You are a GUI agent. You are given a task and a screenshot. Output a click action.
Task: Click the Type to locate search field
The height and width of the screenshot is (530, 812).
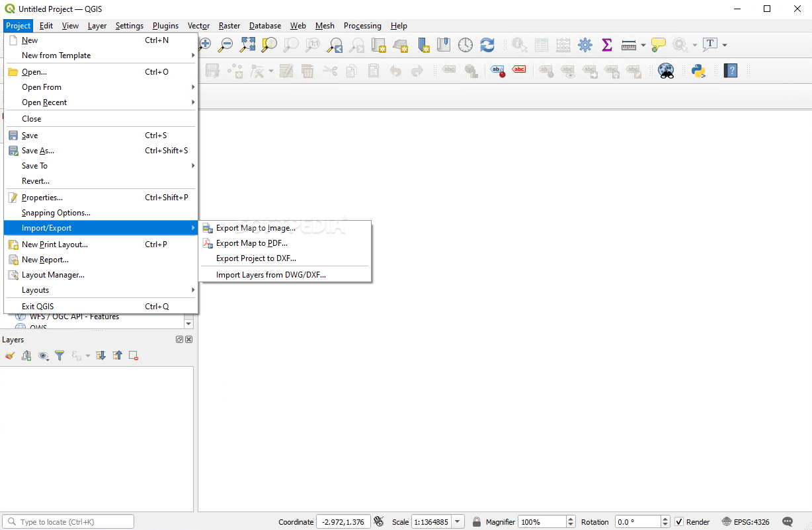click(x=68, y=521)
